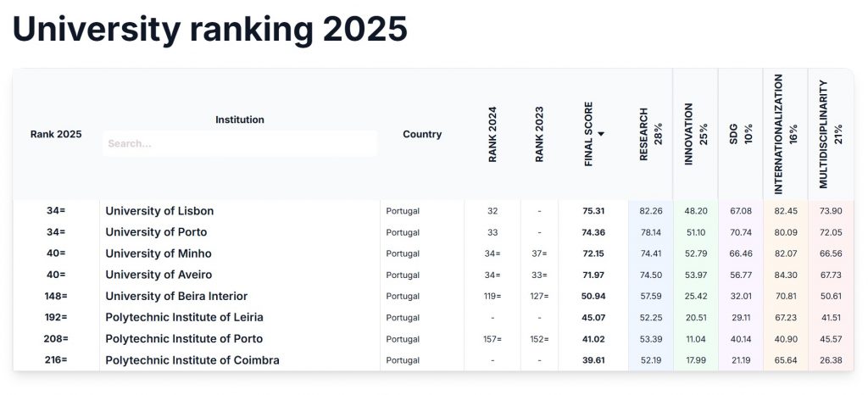This screenshot has height=395, width=868.
Task: Sort table by Rank 2024 header
Action: [x=492, y=134]
